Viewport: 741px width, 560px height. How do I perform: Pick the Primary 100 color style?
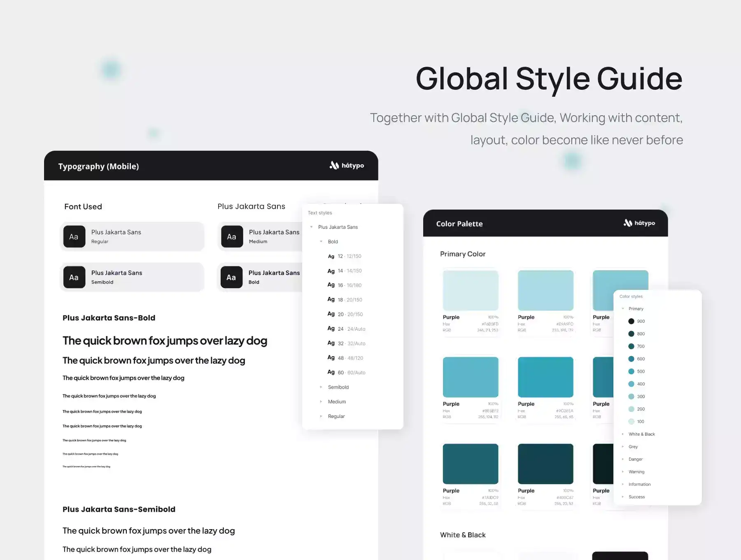[636, 422]
